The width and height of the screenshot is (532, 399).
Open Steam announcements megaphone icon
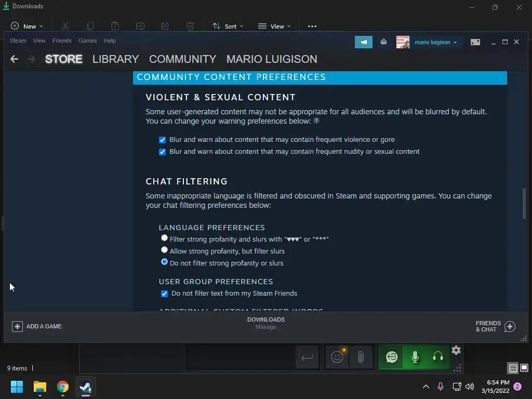coord(363,42)
